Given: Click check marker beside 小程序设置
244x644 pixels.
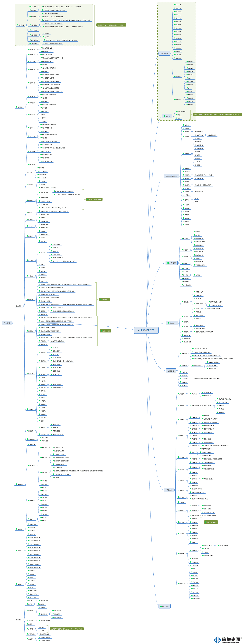Looking at the screenshot, I should coord(30,43).
